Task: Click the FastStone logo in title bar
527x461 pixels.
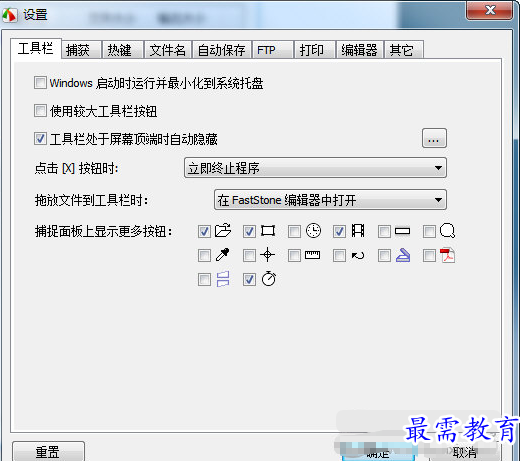Action: (x=9, y=14)
